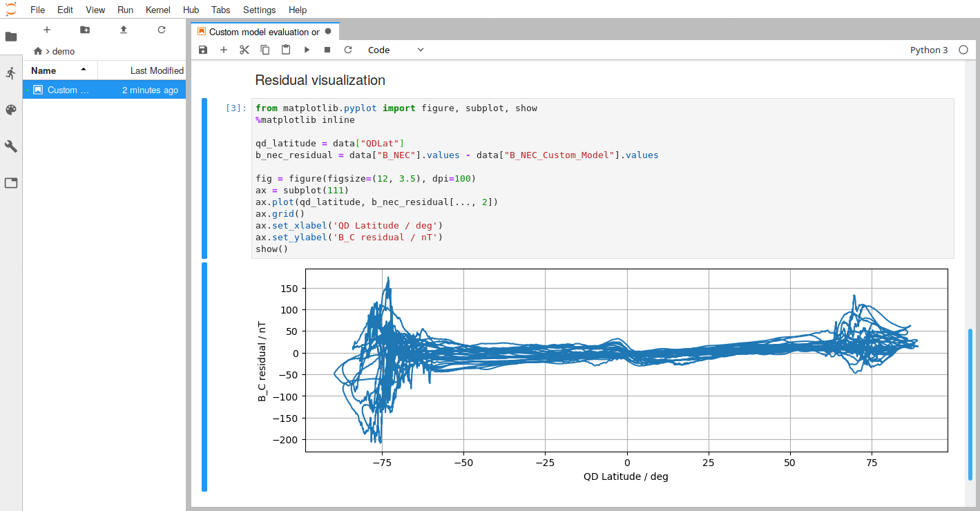Upload files using the upload icon

pos(124,30)
